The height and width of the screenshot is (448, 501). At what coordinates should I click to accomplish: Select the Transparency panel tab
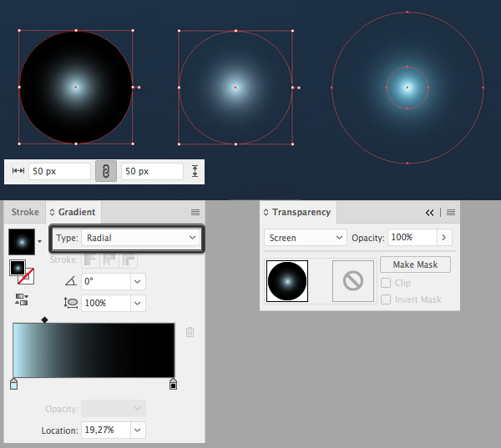(298, 213)
